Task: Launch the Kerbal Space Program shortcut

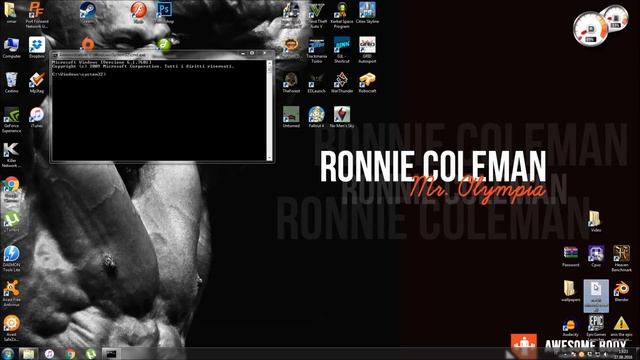Action: (x=342, y=14)
